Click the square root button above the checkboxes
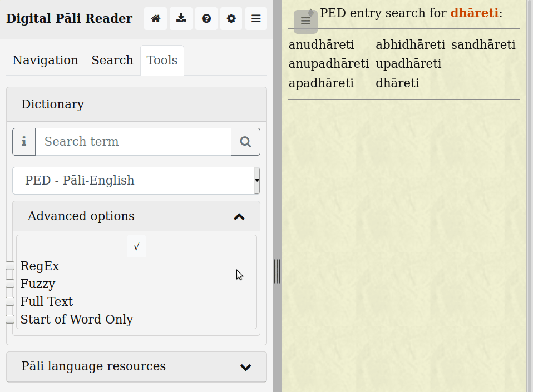533x392 pixels. [136, 246]
